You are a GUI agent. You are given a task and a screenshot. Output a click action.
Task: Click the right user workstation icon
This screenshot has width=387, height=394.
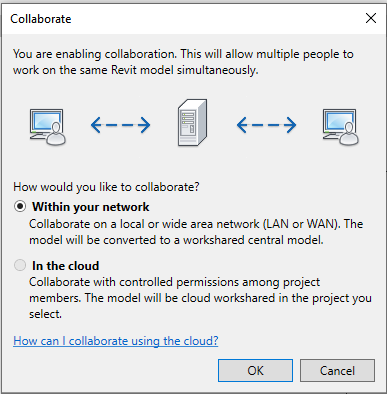pos(340,127)
